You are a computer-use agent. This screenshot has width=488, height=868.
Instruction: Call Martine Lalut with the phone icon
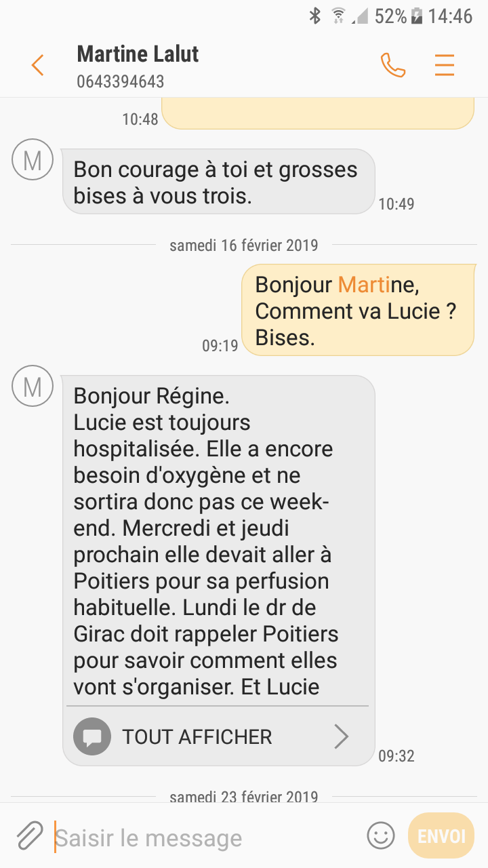point(392,65)
